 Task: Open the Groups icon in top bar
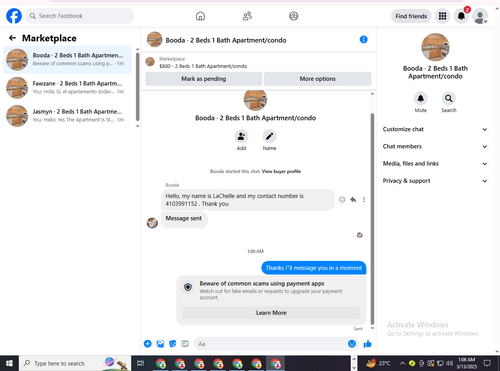pos(294,16)
